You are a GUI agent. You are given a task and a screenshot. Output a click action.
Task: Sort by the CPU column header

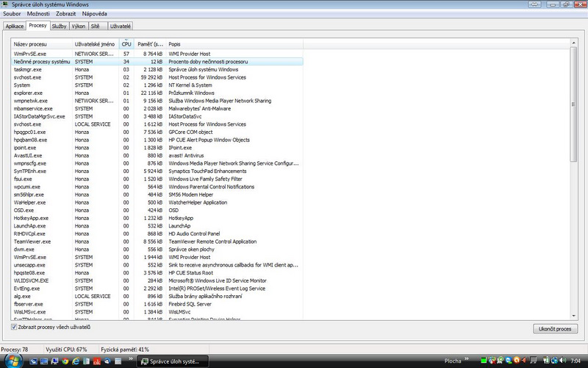pos(126,44)
